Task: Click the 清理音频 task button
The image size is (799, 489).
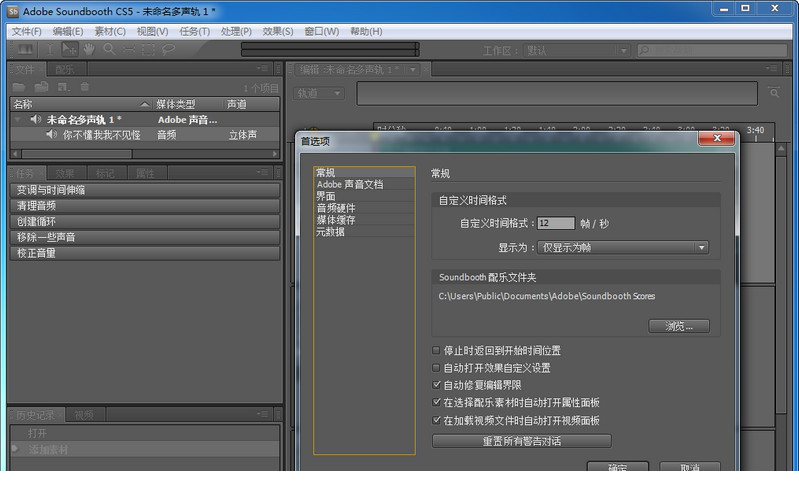Action: pos(145,206)
